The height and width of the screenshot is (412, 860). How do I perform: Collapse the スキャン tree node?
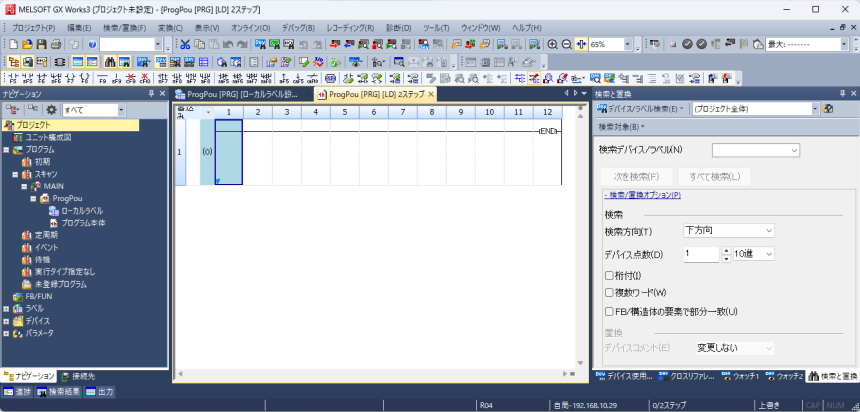coord(15,173)
